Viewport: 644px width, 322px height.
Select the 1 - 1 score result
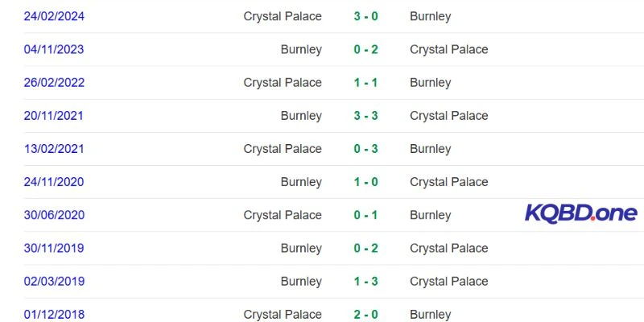(365, 82)
